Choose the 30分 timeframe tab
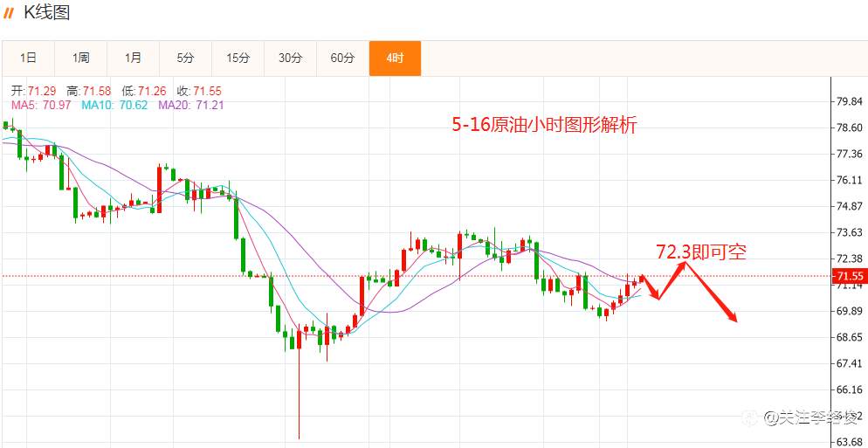This screenshot has width=868, height=448. click(x=290, y=59)
